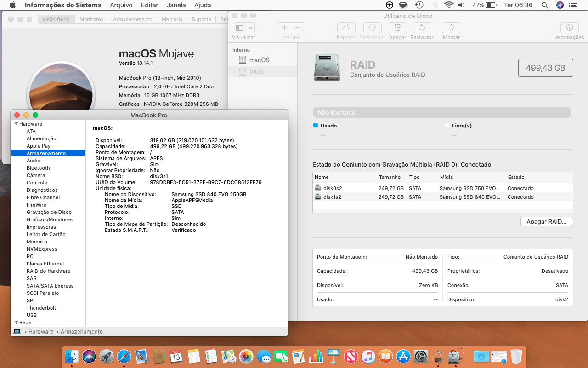588x368 pixels.
Task: Click the Estado column header in RAID table
Action: 539,177
